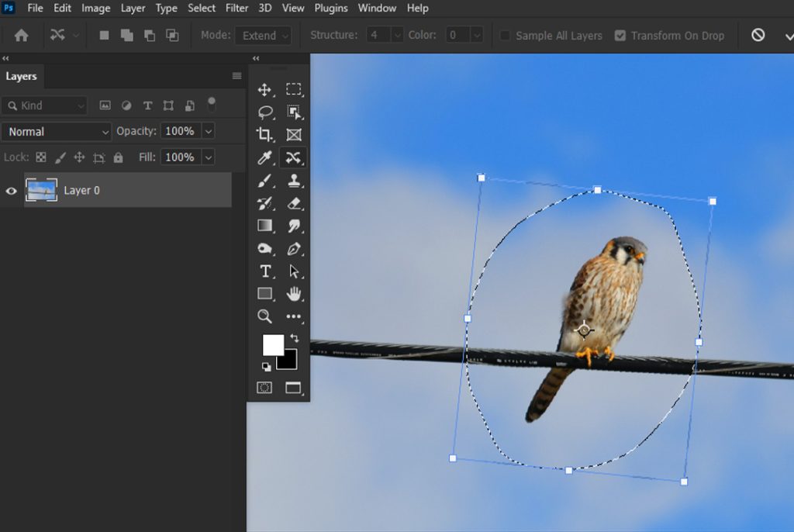Screen dimensions: 794x532
Task: Select the Rectangle shape tool
Action: click(265, 294)
